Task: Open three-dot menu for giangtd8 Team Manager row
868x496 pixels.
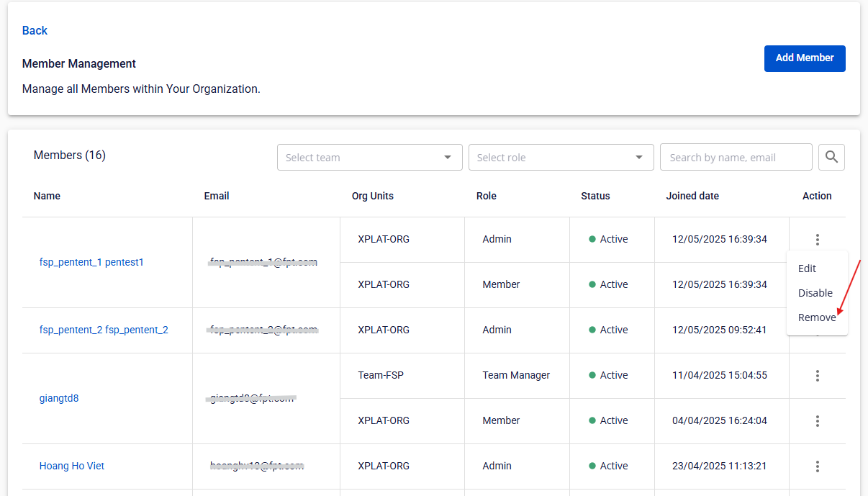Action: (818, 376)
